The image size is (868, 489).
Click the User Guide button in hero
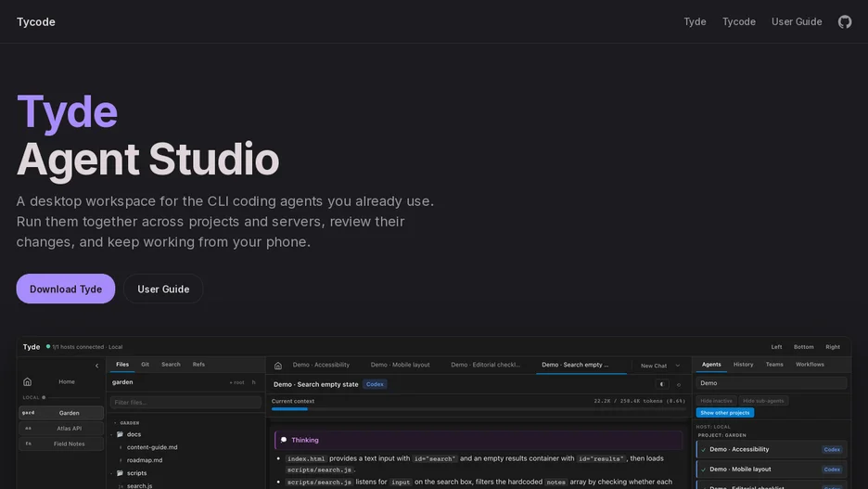163,289
